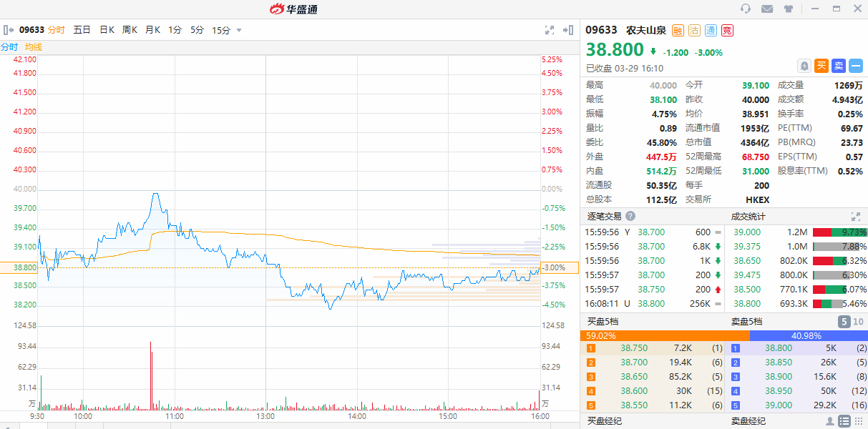Click the 通 stock connect tag badge

(711, 30)
